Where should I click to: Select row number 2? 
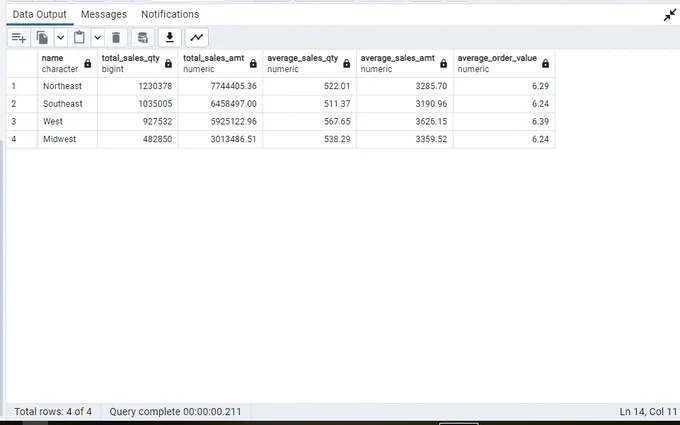[22, 104]
